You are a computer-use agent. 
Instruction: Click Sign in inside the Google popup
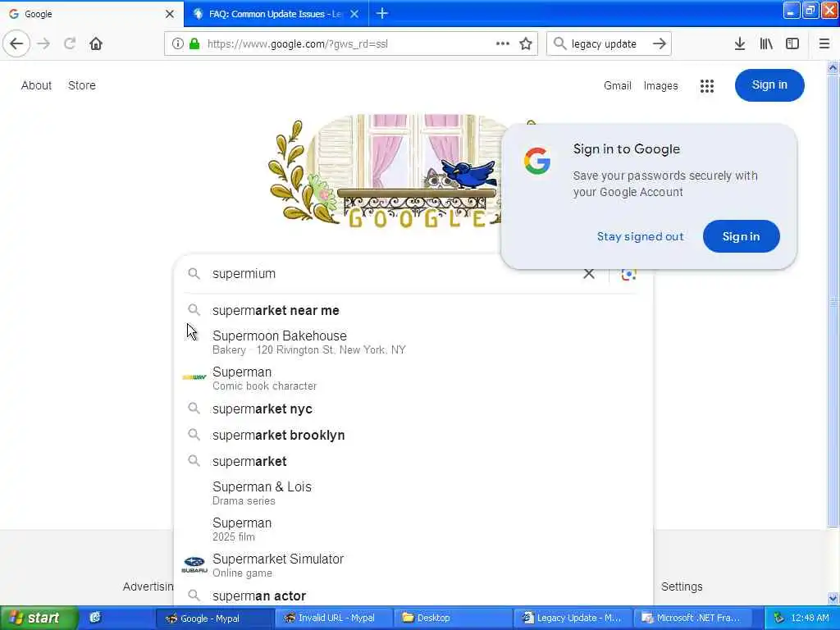[x=741, y=236]
